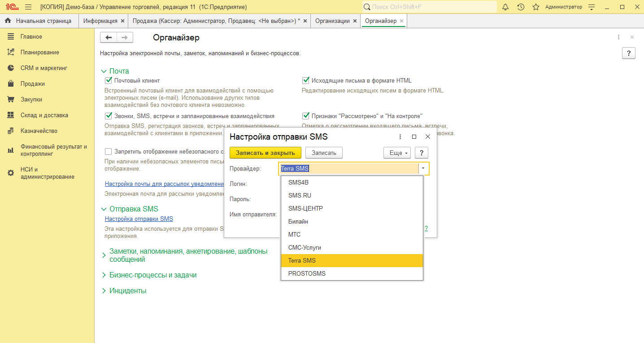Enable Запретить отображение небезопасного checkbox
Screen dimensions: 644x343
click(x=108, y=152)
